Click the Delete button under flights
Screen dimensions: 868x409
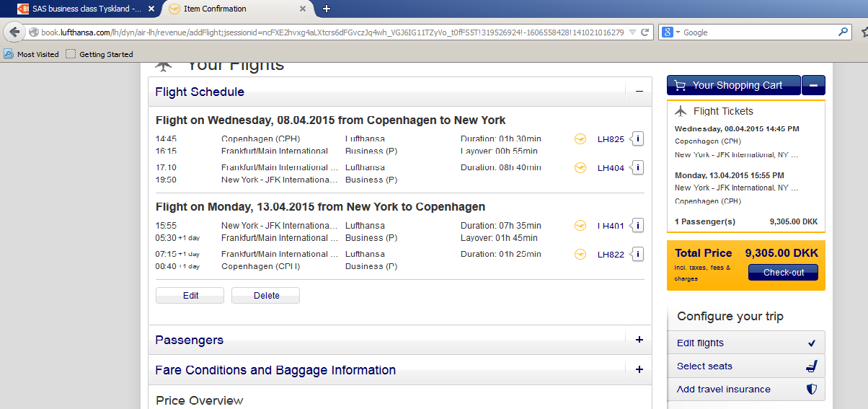click(x=266, y=296)
